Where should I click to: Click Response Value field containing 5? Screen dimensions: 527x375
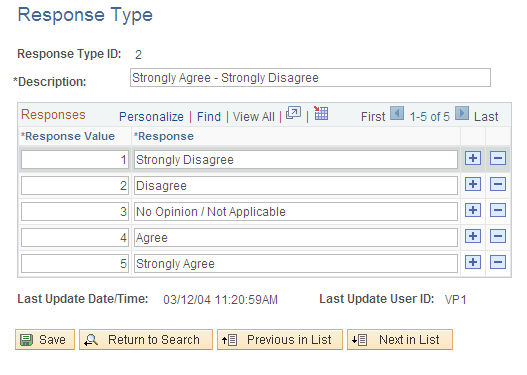pyautogui.click(x=75, y=263)
